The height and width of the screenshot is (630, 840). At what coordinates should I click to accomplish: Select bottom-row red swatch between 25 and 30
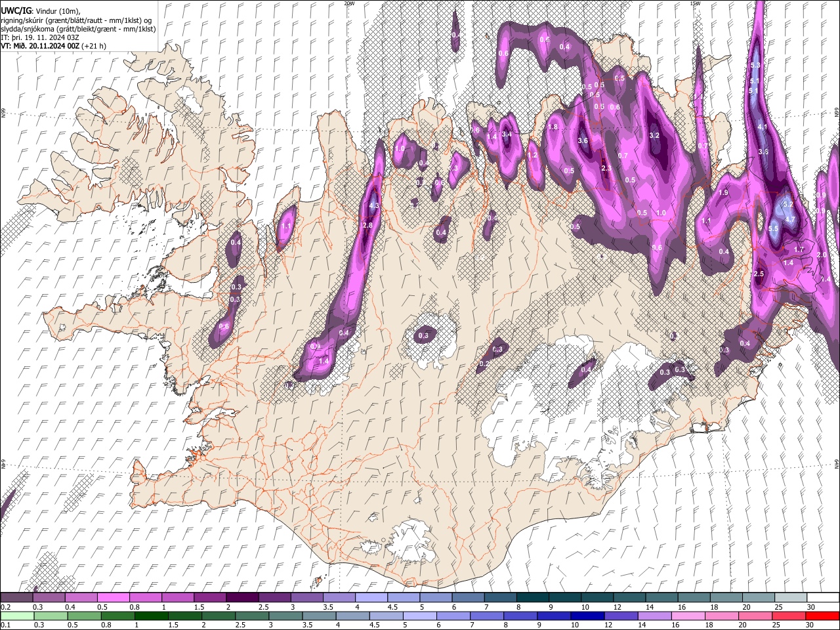point(787,616)
